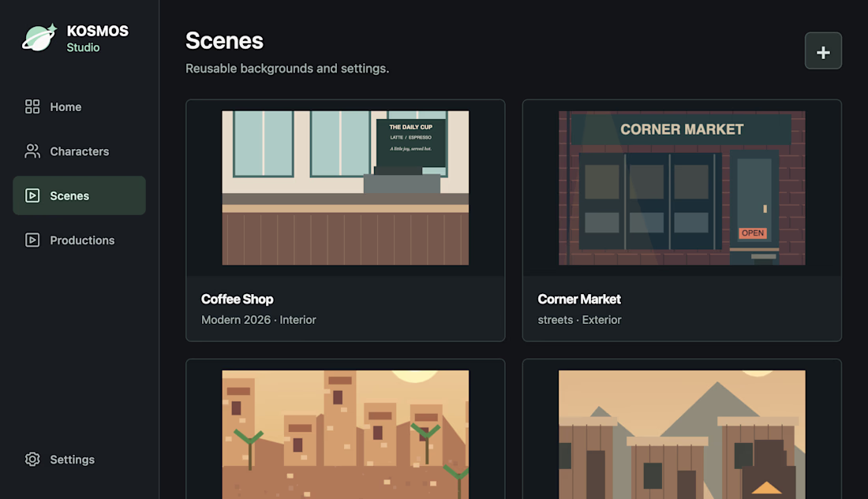The width and height of the screenshot is (868, 499).
Task: Click the Studio brand subtitle text
Action: pos(83,47)
